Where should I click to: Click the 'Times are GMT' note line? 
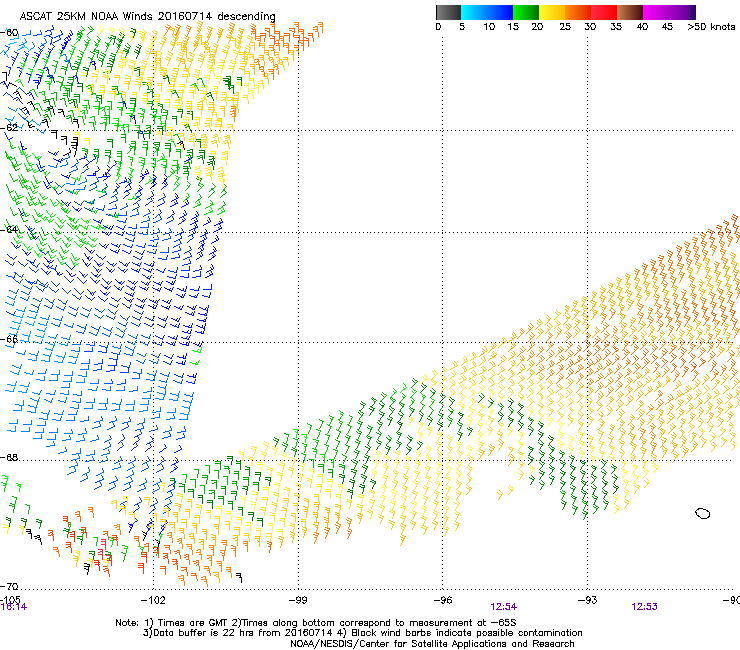pyautogui.click(x=315, y=623)
